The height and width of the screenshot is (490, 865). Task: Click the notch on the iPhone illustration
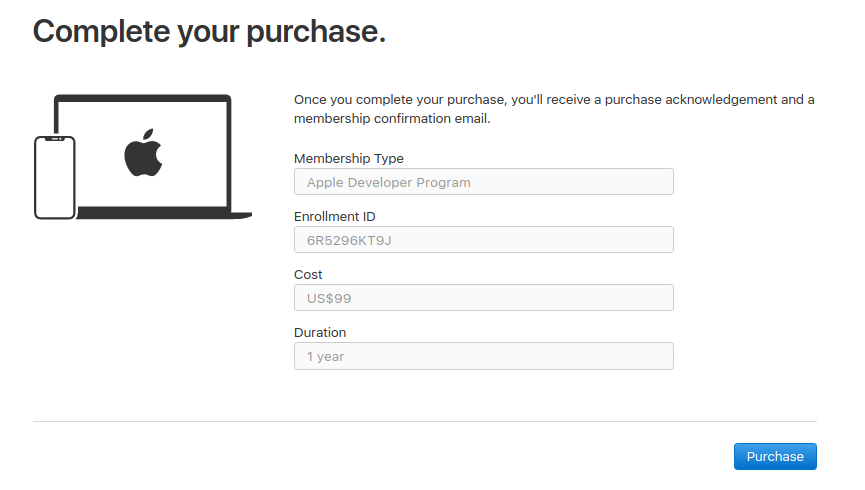tap(55, 140)
